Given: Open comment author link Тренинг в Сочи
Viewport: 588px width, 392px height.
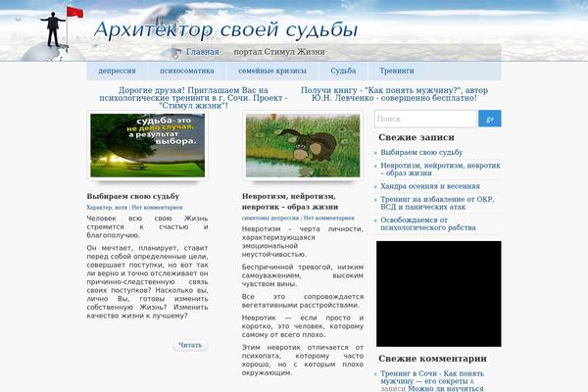Looking at the screenshot, I should click(x=432, y=377).
